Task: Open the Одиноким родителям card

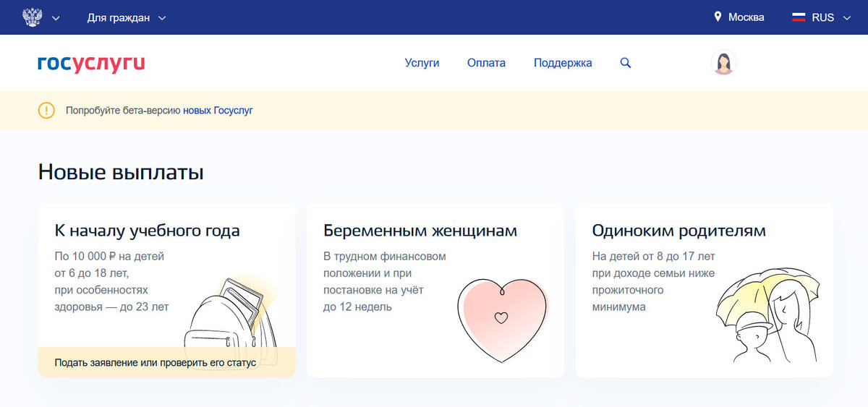Action: point(704,290)
